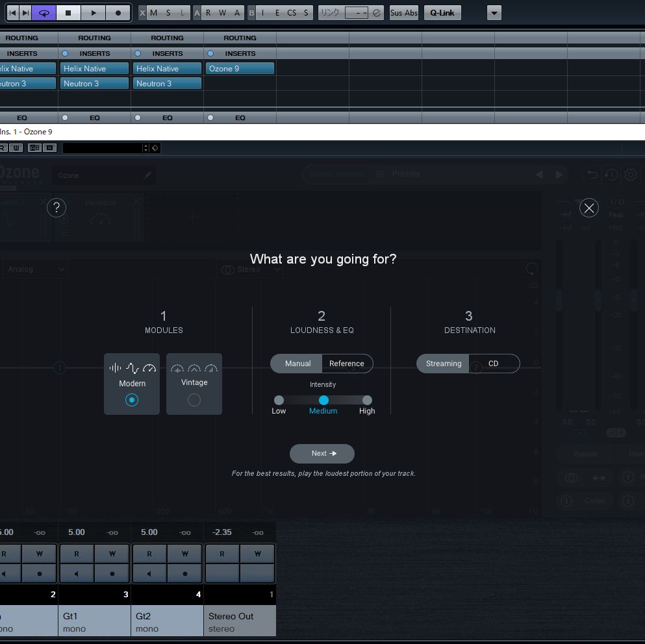Expand ROUTING section header of Gt1 channel
The image size is (645, 644).
point(94,38)
